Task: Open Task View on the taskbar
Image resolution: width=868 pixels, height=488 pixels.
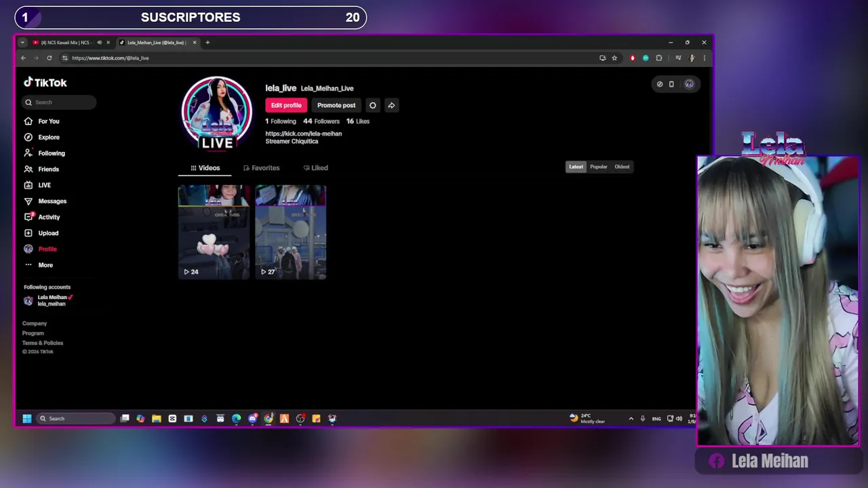Action: pos(125,419)
